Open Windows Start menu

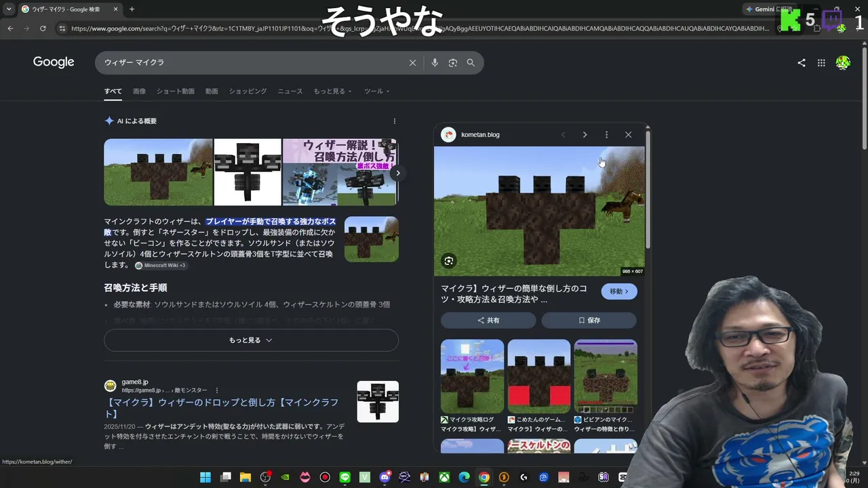coord(205,477)
